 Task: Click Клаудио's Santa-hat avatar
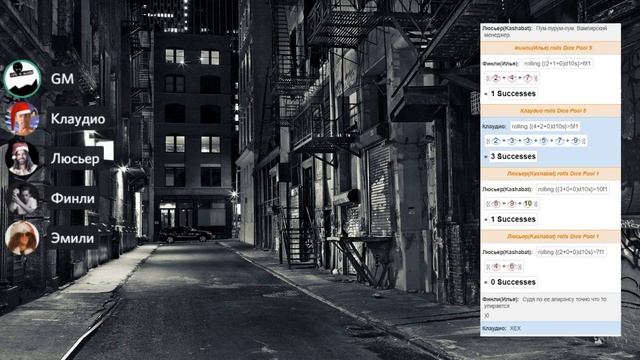(x=22, y=119)
